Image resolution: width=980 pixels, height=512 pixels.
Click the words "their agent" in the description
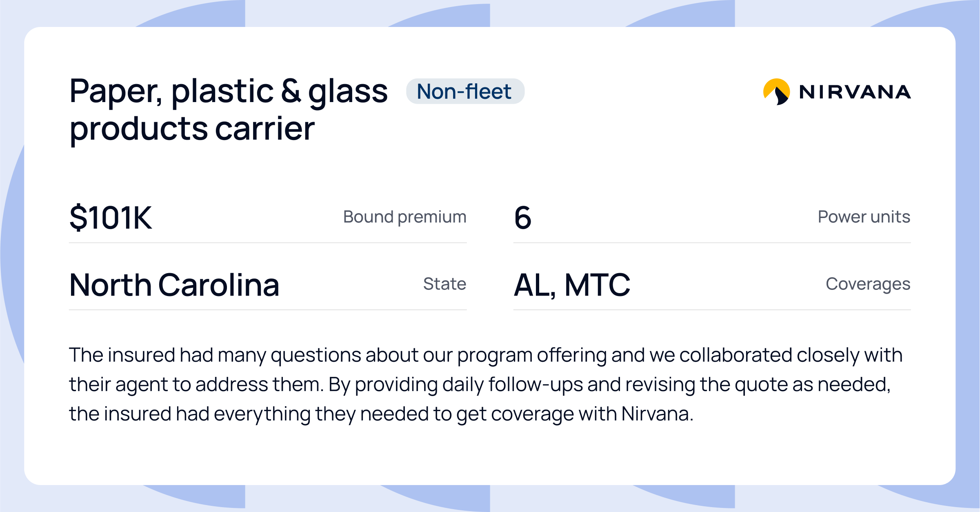coord(118,384)
